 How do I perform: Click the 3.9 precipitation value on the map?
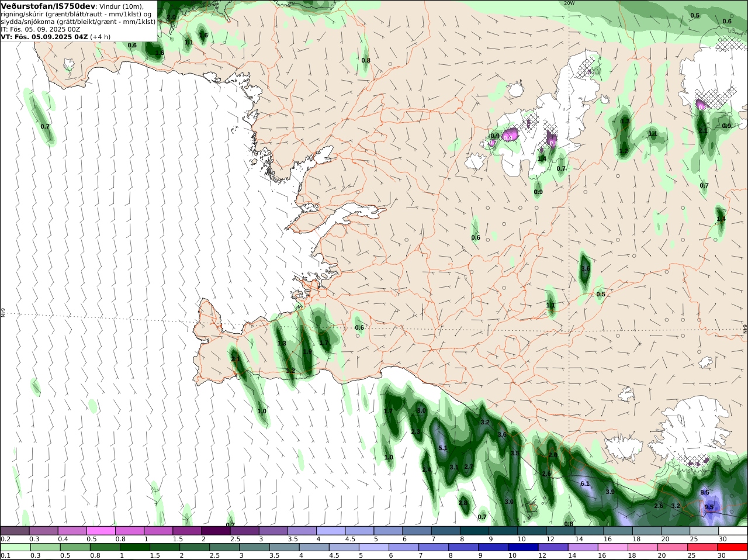tap(610, 492)
